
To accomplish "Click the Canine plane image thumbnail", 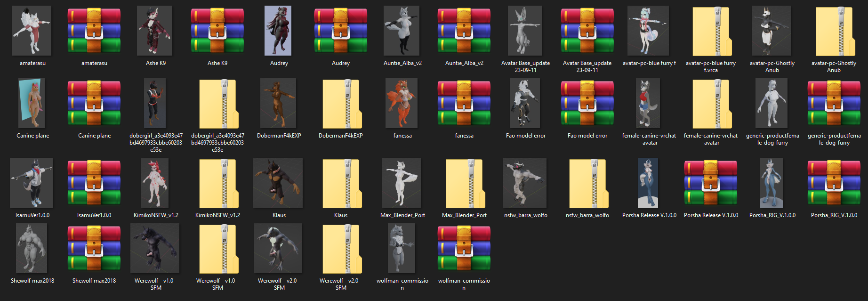I will click(x=32, y=103).
